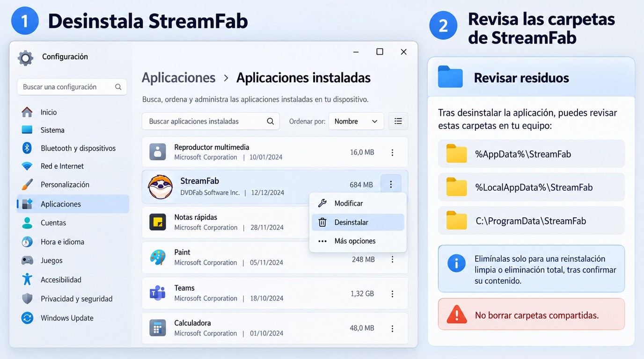
Task: Click the Aplicaciones instaladas heading
Action: [303, 78]
